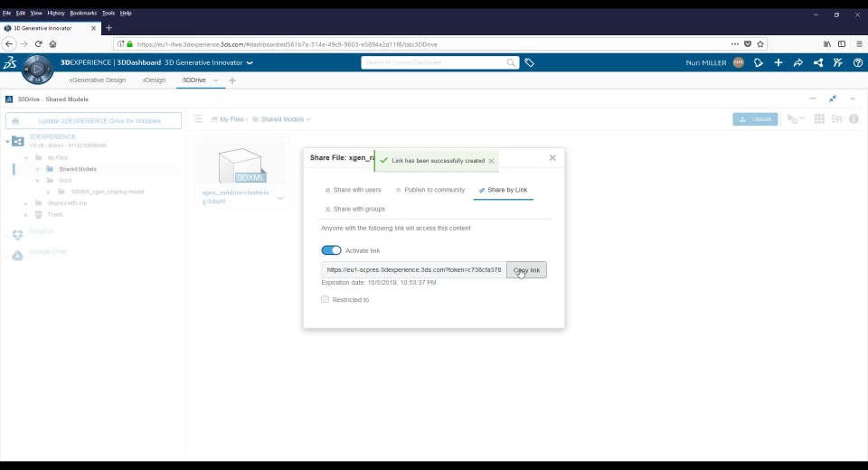Open the 3DDrive tab dropdown arrow
The height and width of the screenshot is (470, 868).
pyautogui.click(x=215, y=80)
